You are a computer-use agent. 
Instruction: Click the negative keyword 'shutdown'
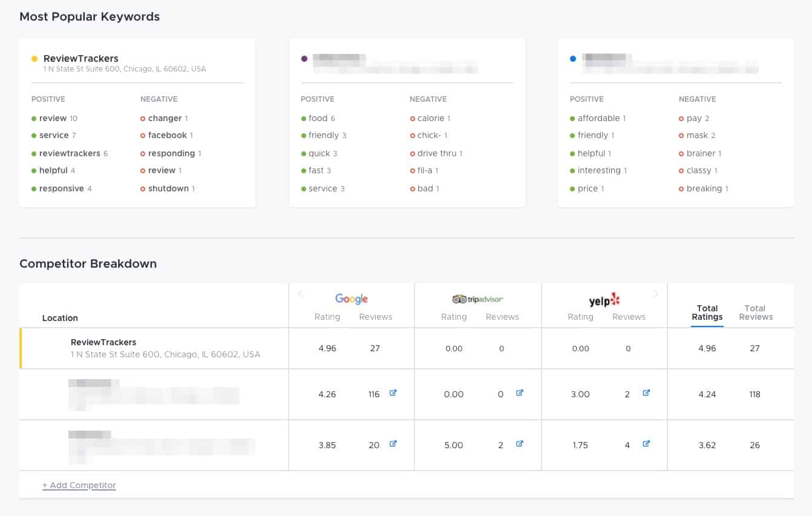168,188
